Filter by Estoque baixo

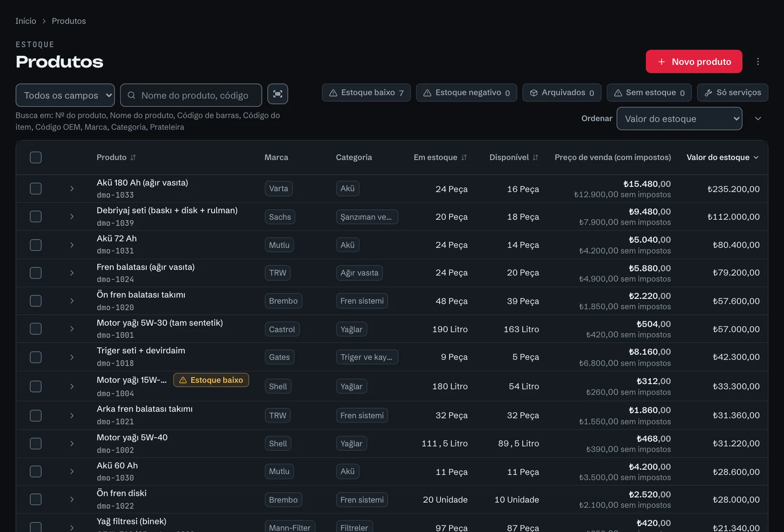click(x=366, y=93)
